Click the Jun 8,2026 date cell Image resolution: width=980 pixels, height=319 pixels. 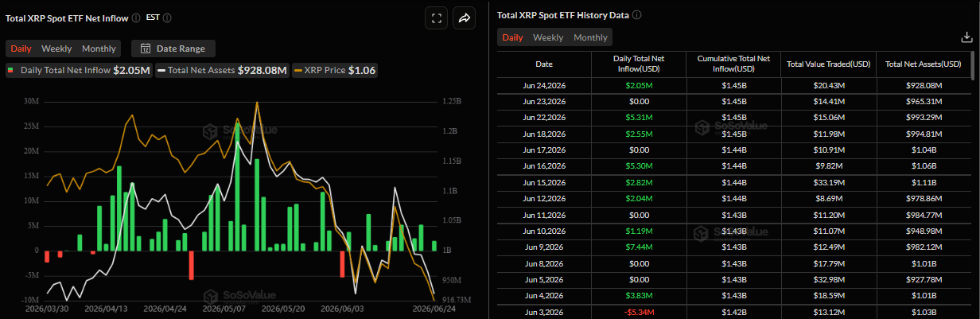coord(544,263)
